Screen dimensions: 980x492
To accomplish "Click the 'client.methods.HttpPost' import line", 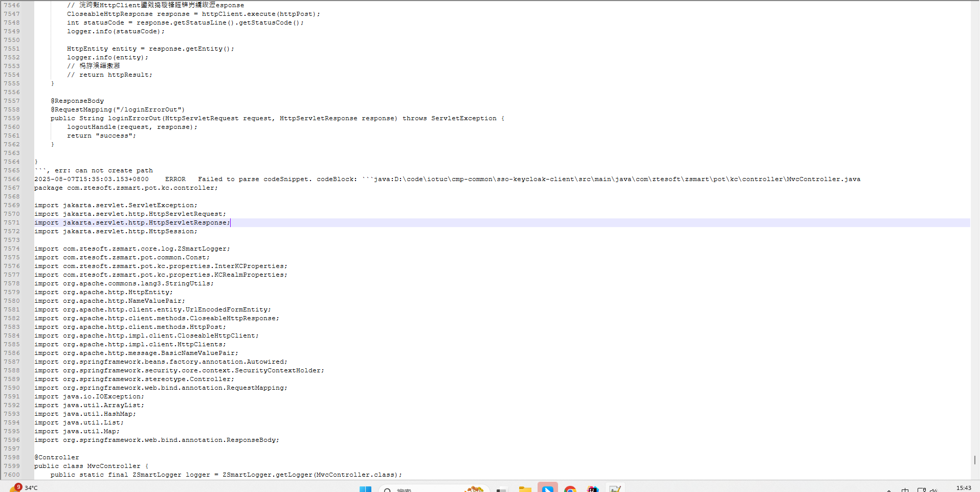I will tap(130, 327).
